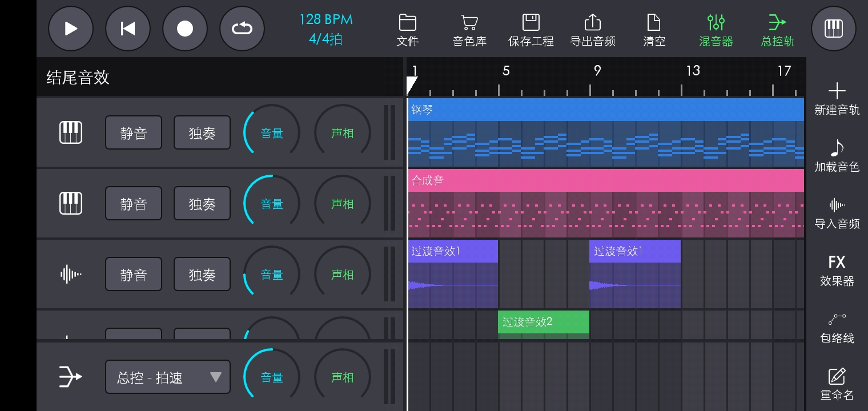The width and height of the screenshot is (868, 411).
Task: Open 包络线 envelope editor
Action: [x=837, y=328]
